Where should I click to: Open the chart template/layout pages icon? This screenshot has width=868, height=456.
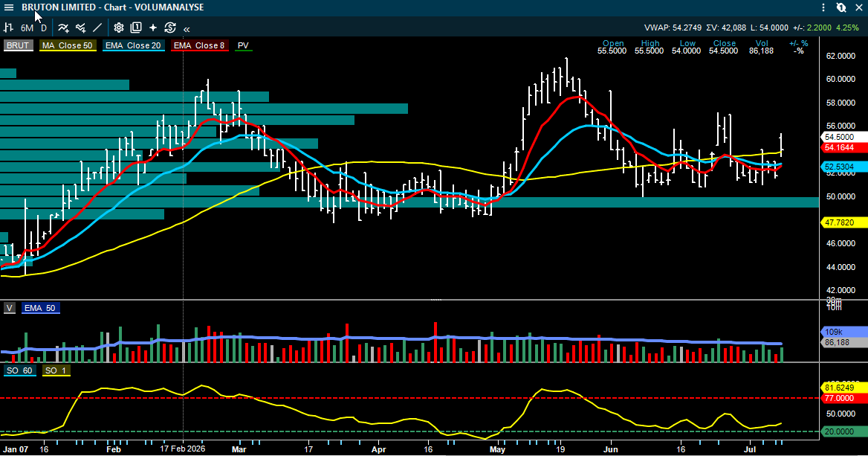click(x=135, y=28)
